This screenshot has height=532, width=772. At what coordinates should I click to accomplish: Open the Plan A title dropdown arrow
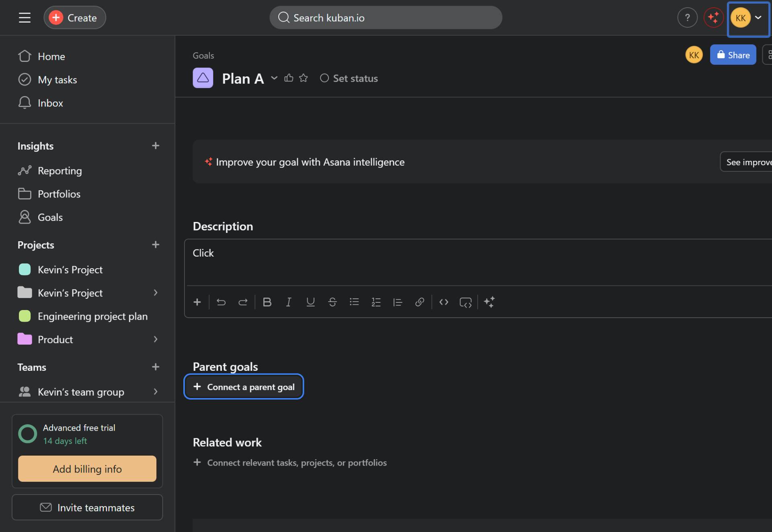(x=274, y=78)
